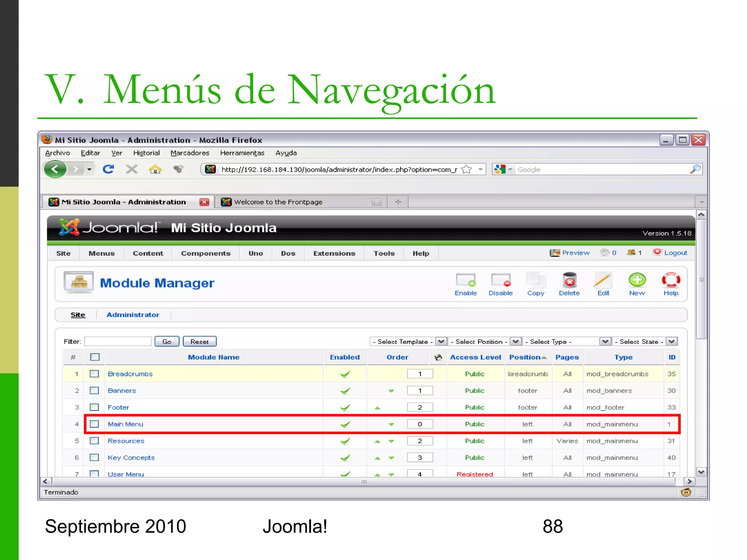
Task: Open the Select Type dropdown
Action: click(566, 342)
